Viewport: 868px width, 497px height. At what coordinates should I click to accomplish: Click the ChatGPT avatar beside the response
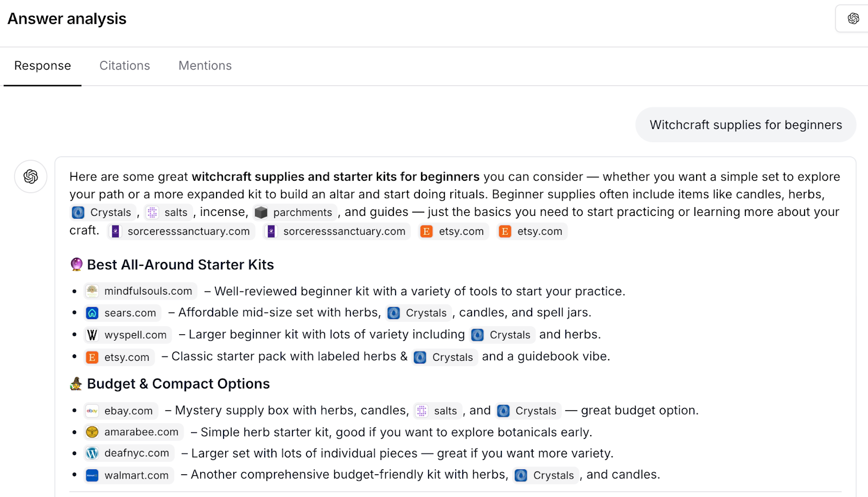pos(30,176)
